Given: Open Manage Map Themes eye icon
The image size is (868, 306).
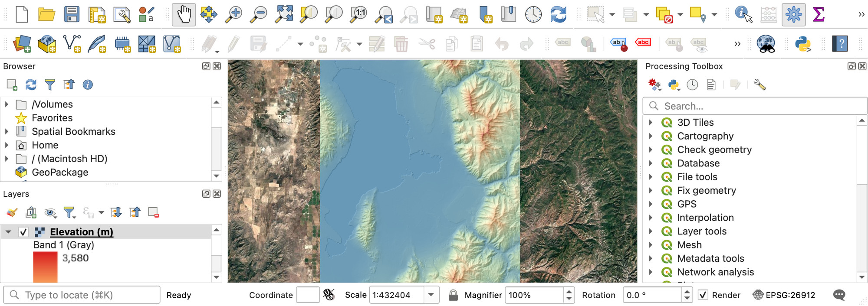Looking at the screenshot, I should [50, 212].
